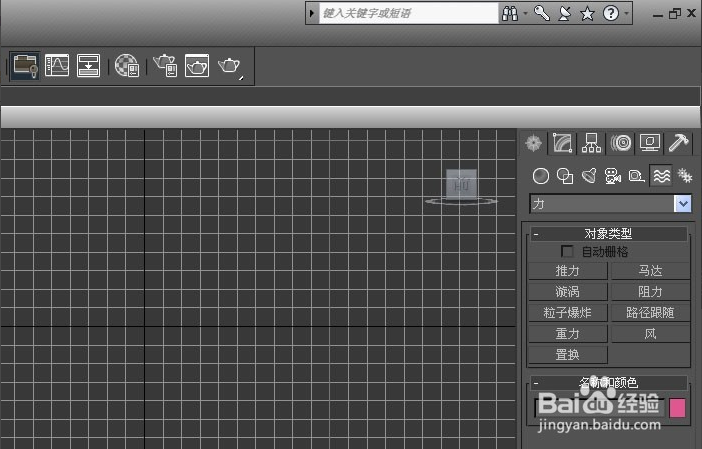Image resolution: width=702 pixels, height=449 pixels.
Task: Switch to the Display panel tab
Action: click(650, 143)
